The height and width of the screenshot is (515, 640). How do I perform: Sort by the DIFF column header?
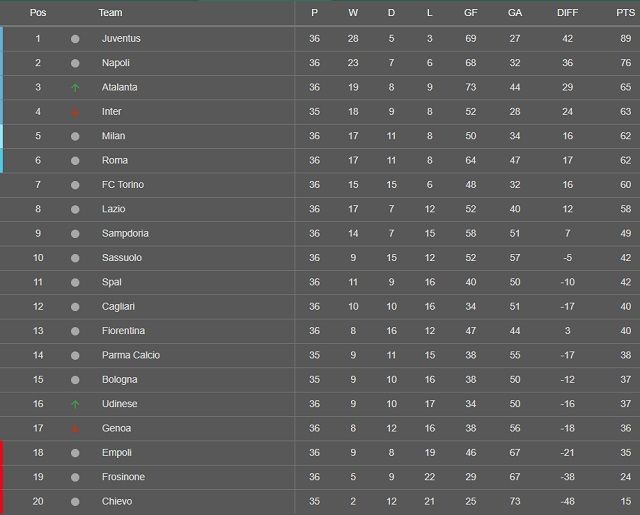coord(567,13)
